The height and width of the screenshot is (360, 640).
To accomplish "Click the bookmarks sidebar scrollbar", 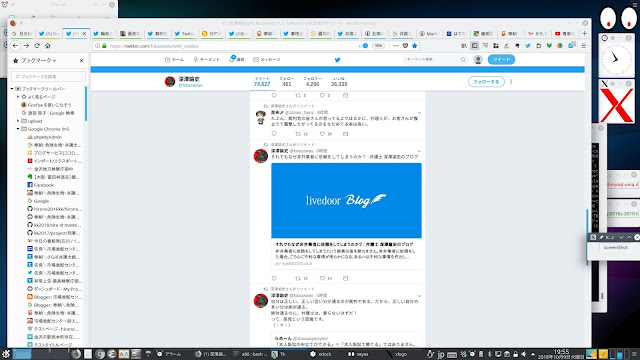I will 86,103.
